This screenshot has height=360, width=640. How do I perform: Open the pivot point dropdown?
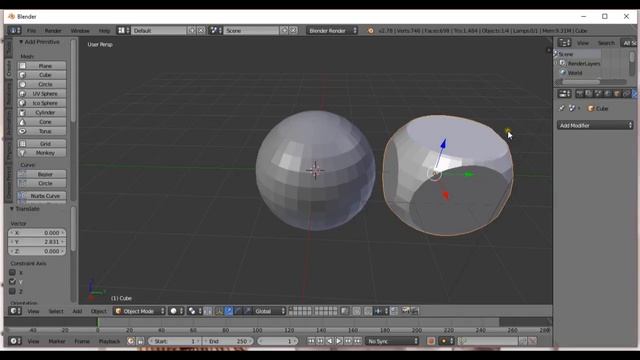tap(194, 311)
